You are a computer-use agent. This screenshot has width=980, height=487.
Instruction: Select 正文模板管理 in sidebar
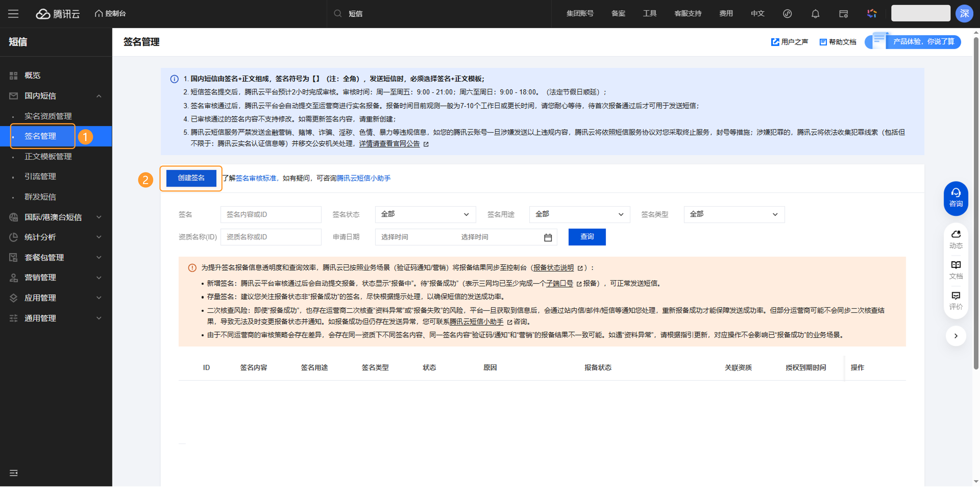point(48,156)
